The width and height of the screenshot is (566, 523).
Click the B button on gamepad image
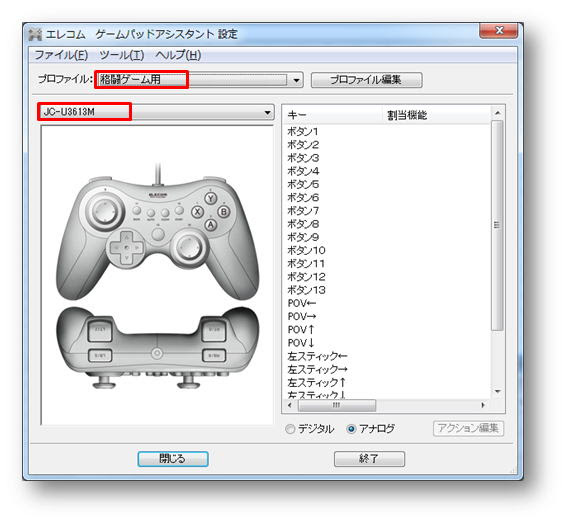pos(224,212)
